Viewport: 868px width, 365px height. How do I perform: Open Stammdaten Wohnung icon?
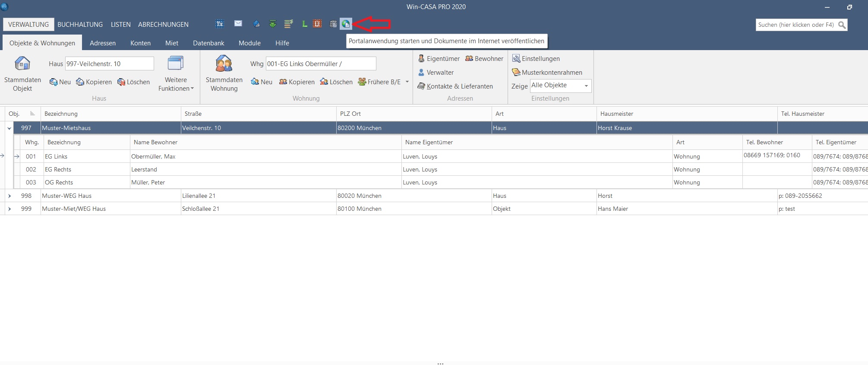[x=224, y=64]
